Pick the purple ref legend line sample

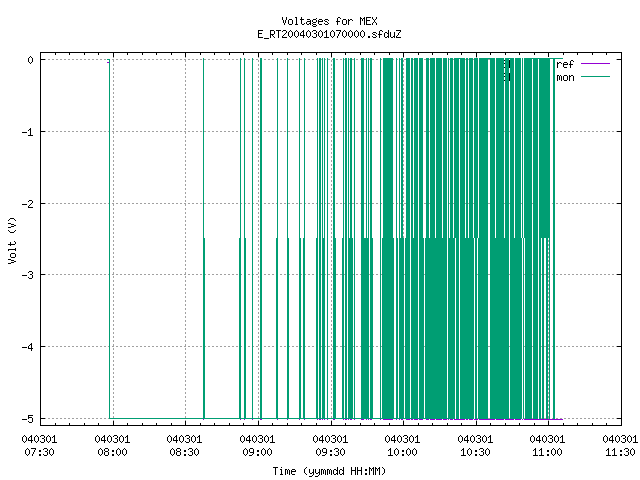click(595, 64)
